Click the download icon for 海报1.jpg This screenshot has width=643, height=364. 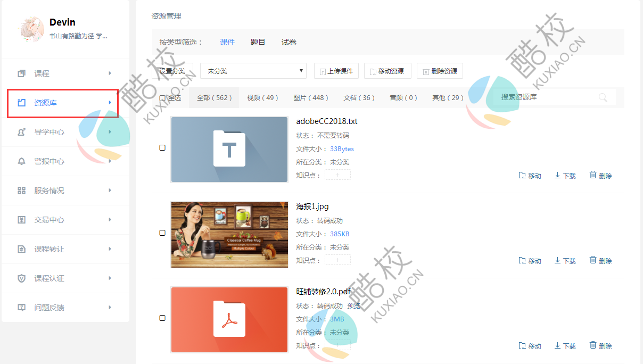[557, 260]
